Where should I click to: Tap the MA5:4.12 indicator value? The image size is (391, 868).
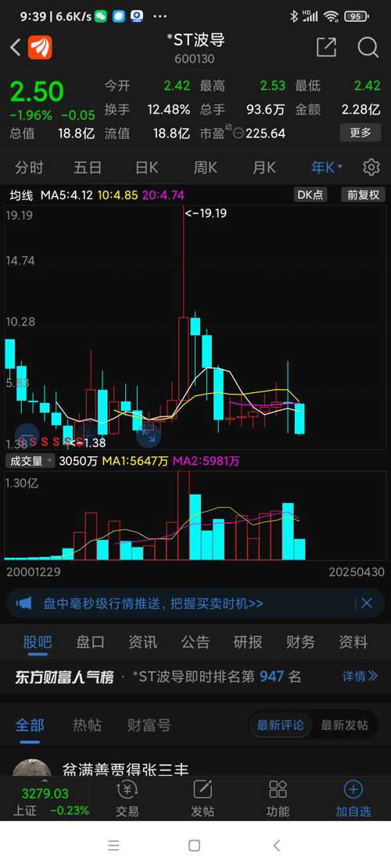[66, 195]
